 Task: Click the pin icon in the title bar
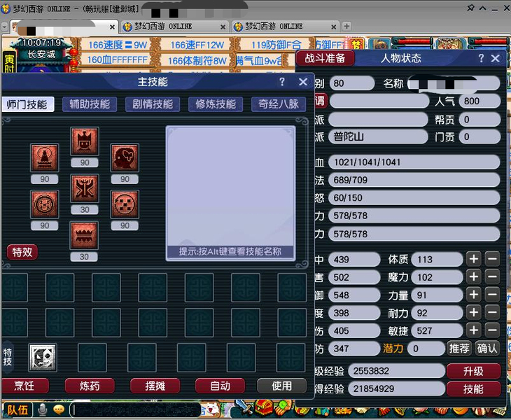click(x=470, y=8)
